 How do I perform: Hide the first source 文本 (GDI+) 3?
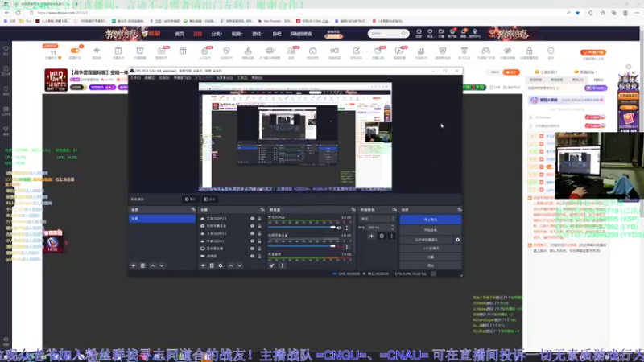tap(252, 219)
